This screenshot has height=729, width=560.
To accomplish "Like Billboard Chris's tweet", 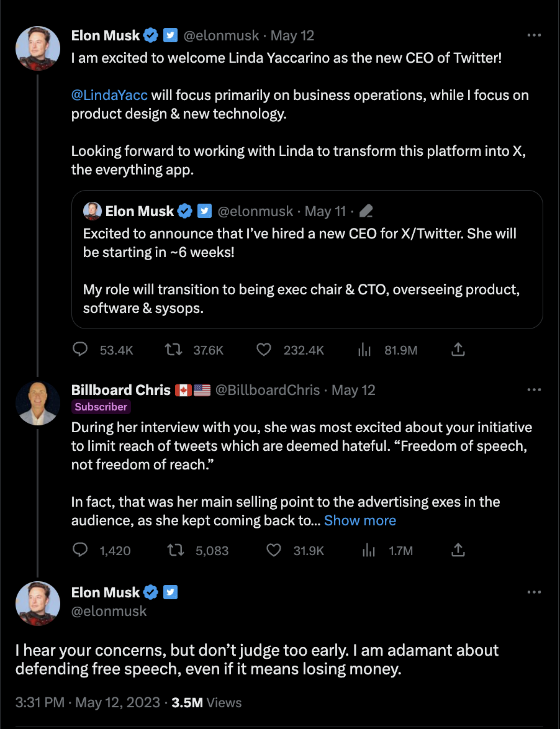I will (x=274, y=550).
